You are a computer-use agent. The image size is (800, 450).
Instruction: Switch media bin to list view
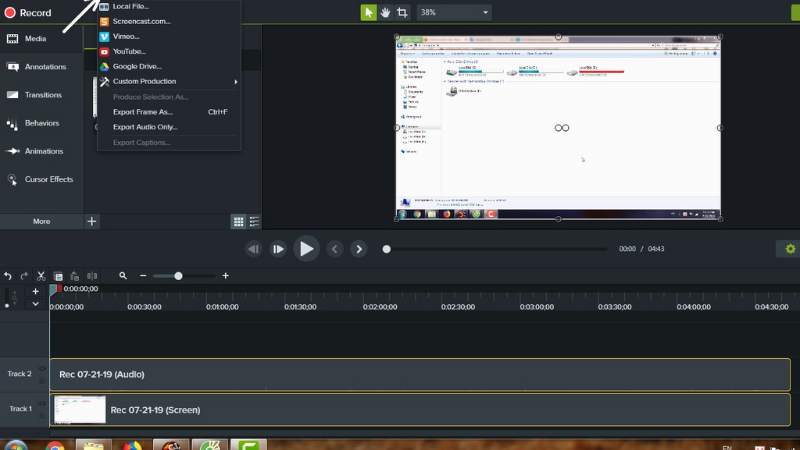[254, 221]
